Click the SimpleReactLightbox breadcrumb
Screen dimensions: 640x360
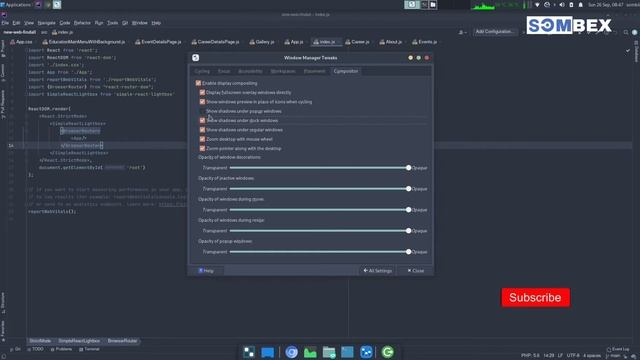pos(79,341)
